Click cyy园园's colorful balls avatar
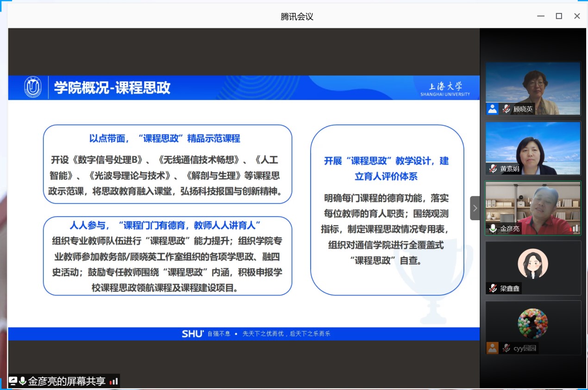588x390 pixels. 532,323
